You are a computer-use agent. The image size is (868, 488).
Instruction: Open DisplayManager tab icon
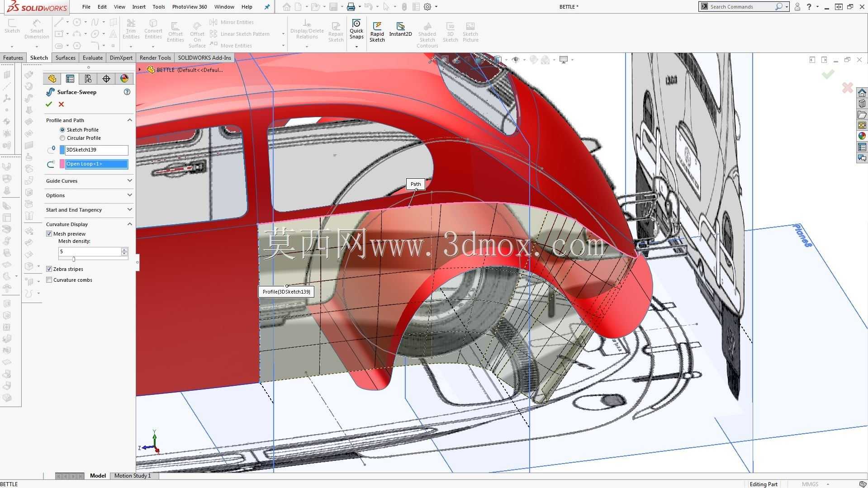pos(124,79)
